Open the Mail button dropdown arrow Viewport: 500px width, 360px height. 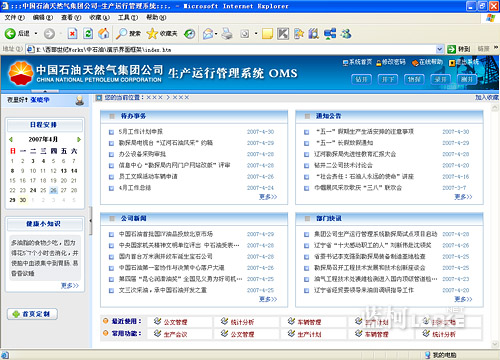(216, 33)
